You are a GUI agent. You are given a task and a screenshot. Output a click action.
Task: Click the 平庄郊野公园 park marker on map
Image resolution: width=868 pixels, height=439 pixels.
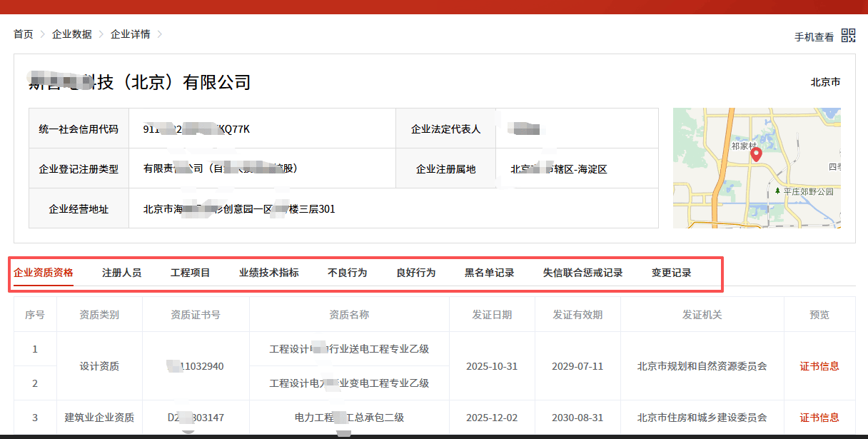click(x=777, y=191)
